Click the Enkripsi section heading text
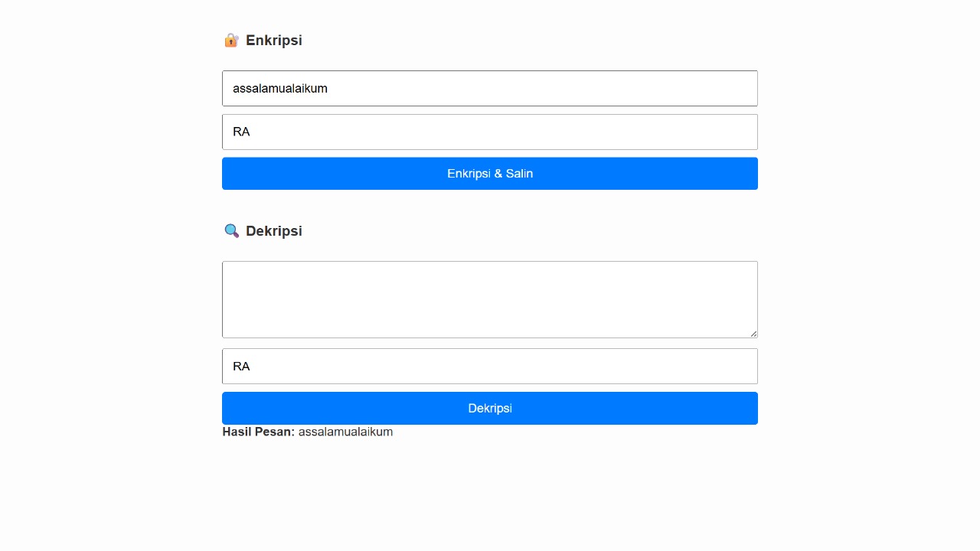 [274, 41]
